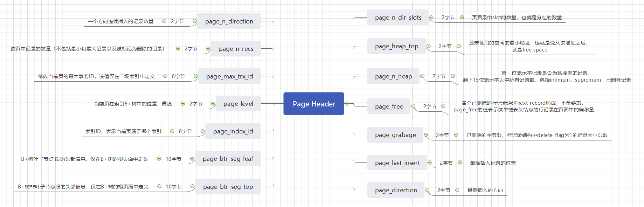Select text 页目录中slot的数量，也就是分组的数量
Viewport: 644px width, 207px height.
point(517,18)
